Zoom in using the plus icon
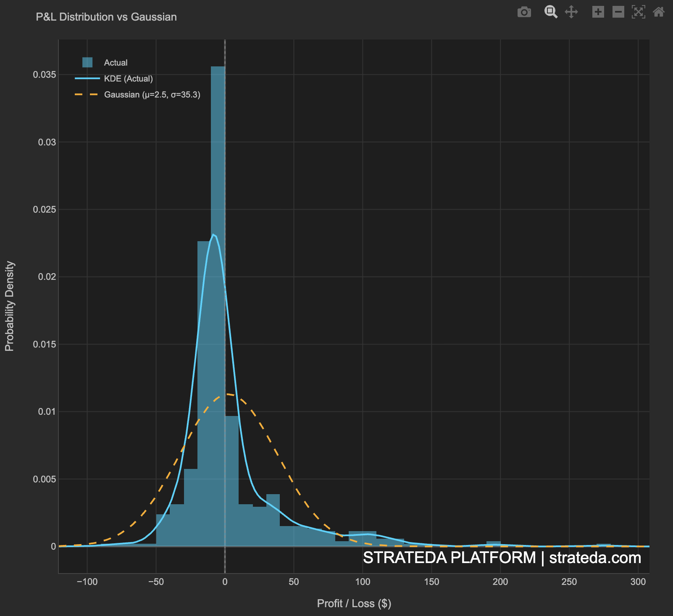The height and width of the screenshot is (616, 673). tap(599, 12)
